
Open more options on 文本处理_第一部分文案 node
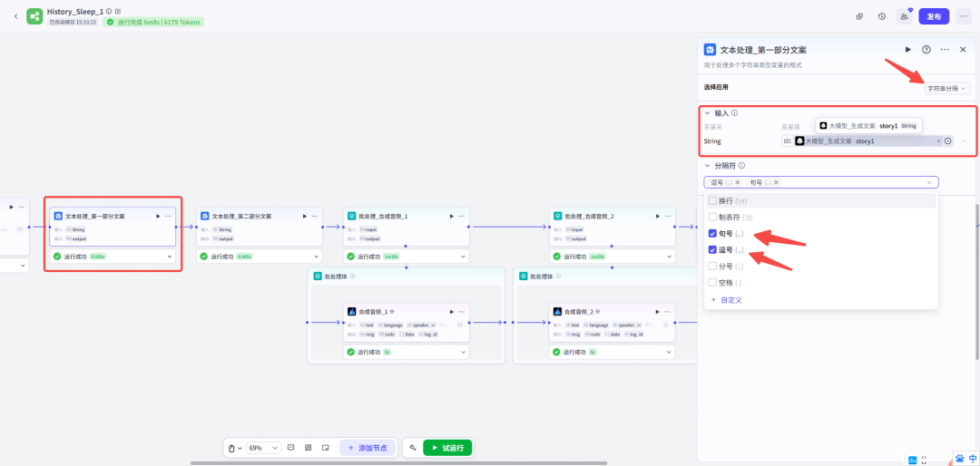(x=168, y=216)
